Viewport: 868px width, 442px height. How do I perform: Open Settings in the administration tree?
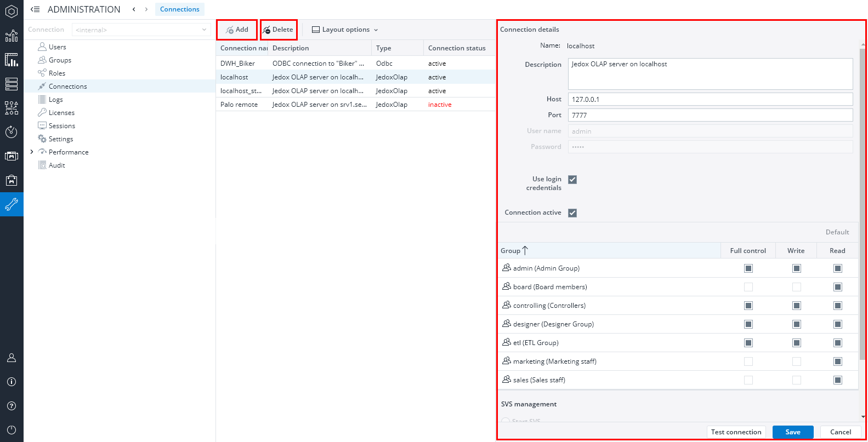[61, 139]
